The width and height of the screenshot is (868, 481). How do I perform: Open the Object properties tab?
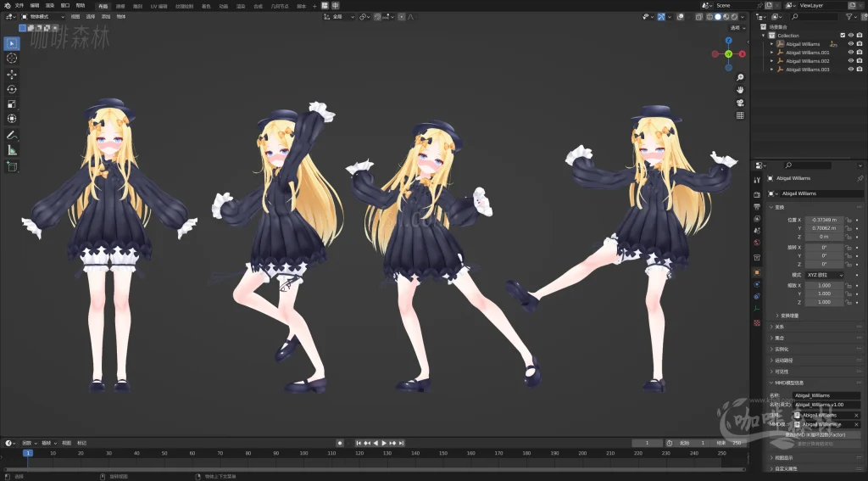coord(757,272)
